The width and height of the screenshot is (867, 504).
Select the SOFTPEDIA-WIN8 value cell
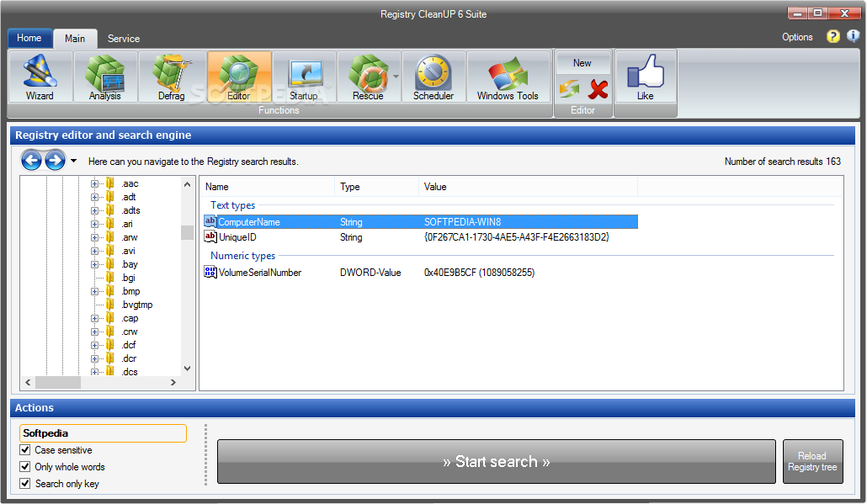pos(462,221)
